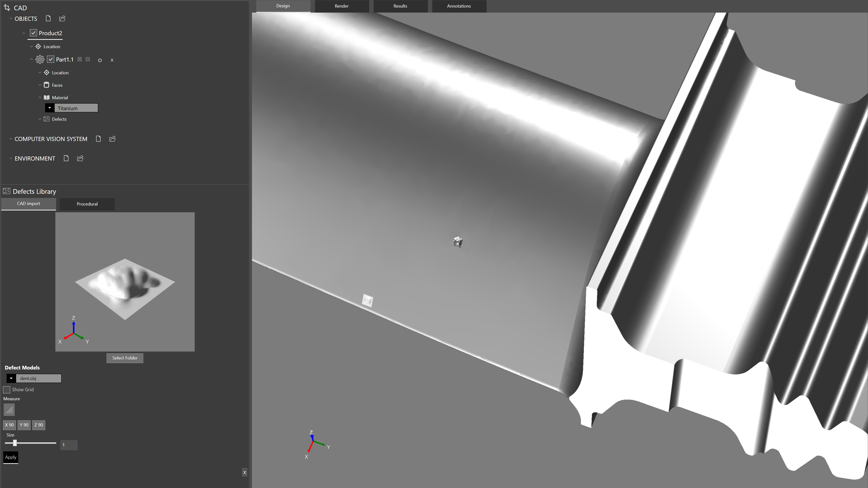Screen dimensions: 868x488
Task: Click the Defects tree item icon
Action: coord(46,119)
